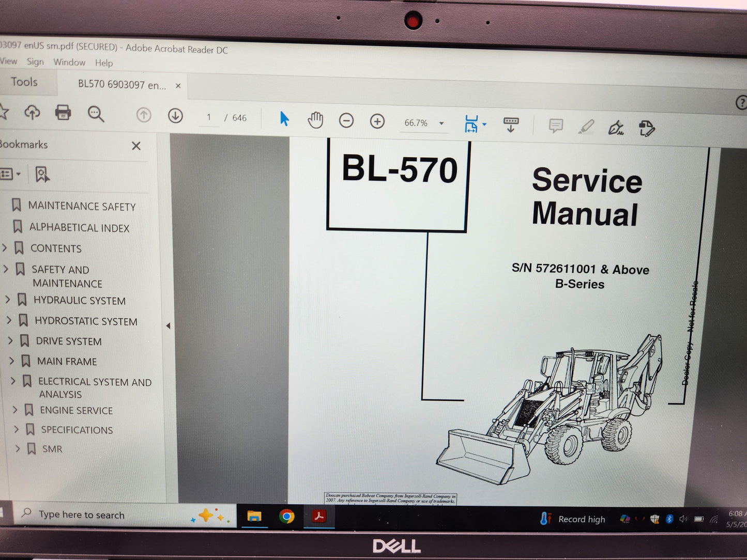Print the document
Viewport: 747px width, 560px height.
coord(63,112)
